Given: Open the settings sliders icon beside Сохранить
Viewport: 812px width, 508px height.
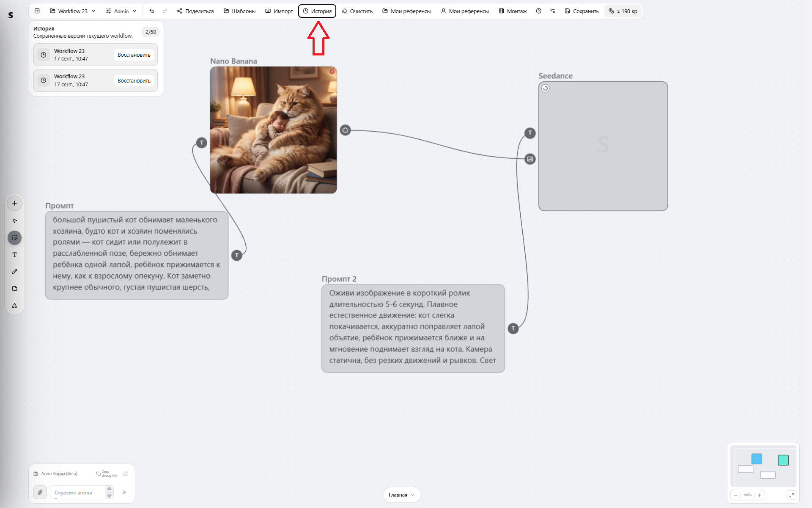Looking at the screenshot, I should pos(552,11).
